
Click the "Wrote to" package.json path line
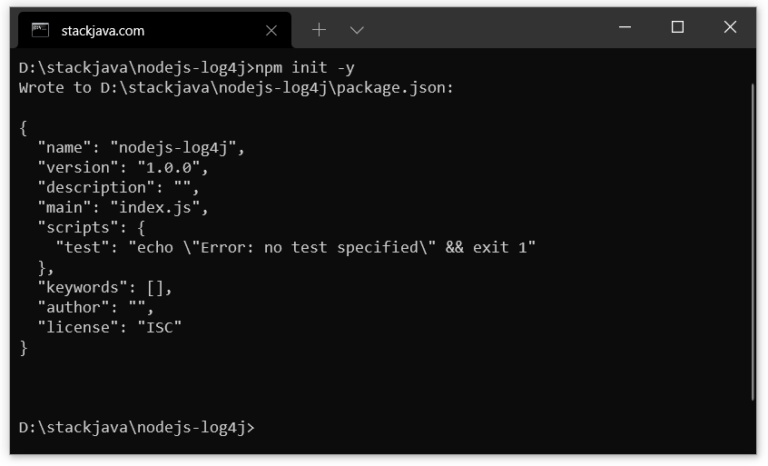(x=237, y=88)
